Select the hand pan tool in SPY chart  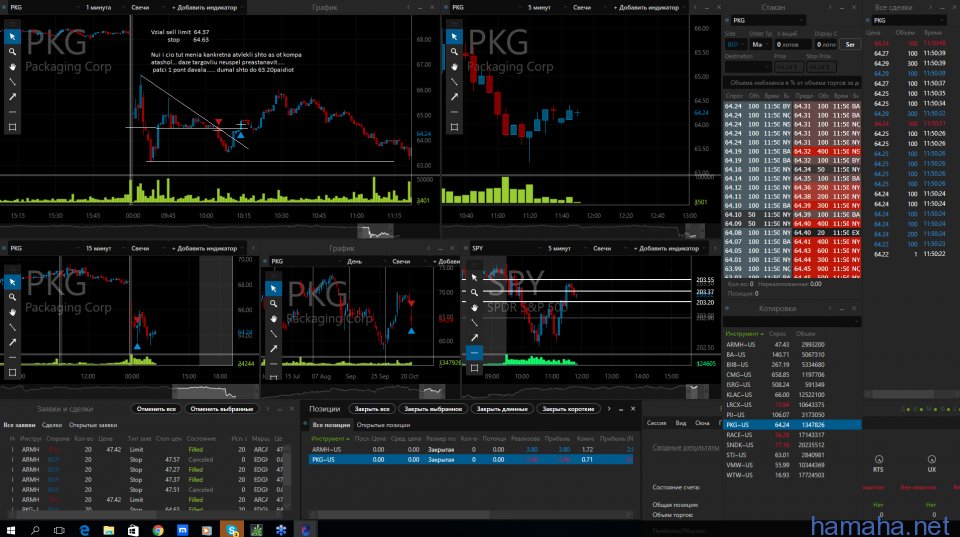pos(474,307)
